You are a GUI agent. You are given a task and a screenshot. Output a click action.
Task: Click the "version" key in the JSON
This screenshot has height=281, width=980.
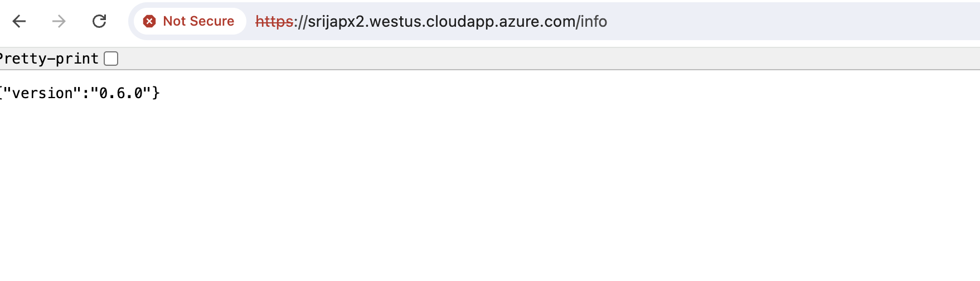coord(43,93)
